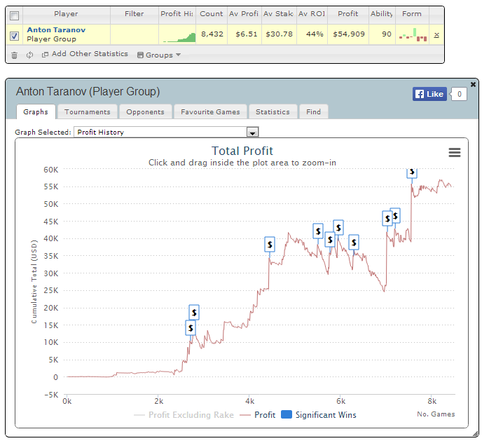This screenshot has width=489, height=448.
Task: Switch to the Statistics tab
Action: pos(273,111)
